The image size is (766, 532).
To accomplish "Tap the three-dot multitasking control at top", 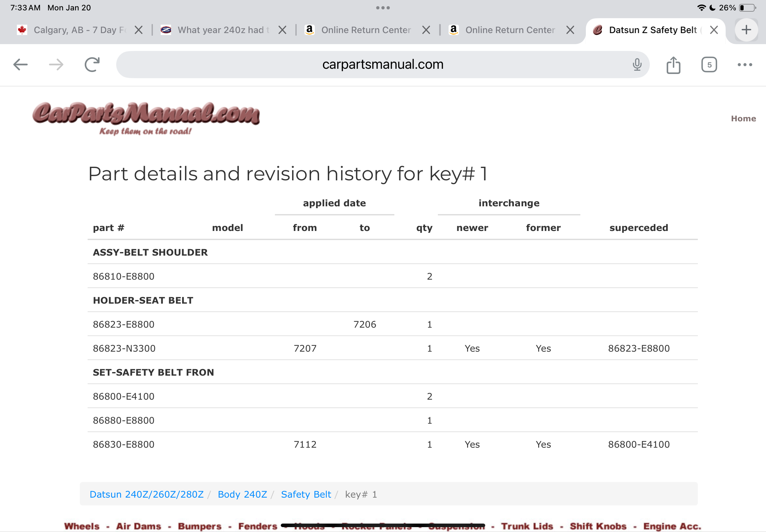I will pyautogui.click(x=383, y=8).
